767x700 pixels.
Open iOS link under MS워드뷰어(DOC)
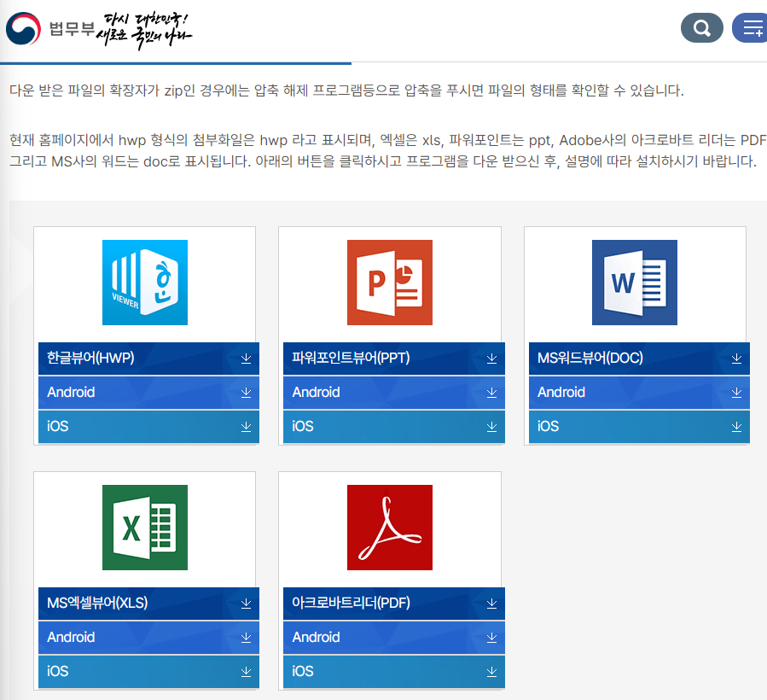click(x=639, y=427)
